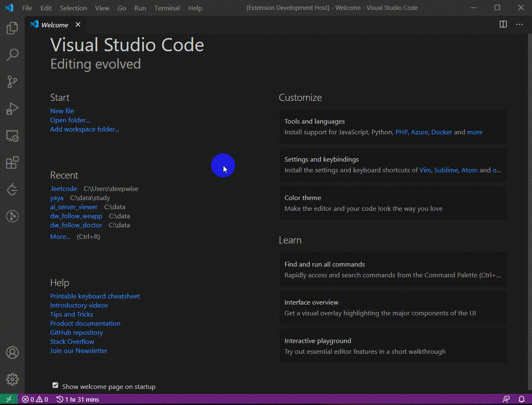Click Atom keybindings link
The image size is (532, 405).
pos(469,170)
